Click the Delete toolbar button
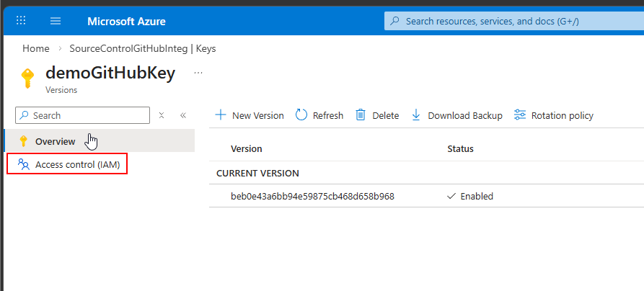The height and width of the screenshot is (291, 644). 377,115
